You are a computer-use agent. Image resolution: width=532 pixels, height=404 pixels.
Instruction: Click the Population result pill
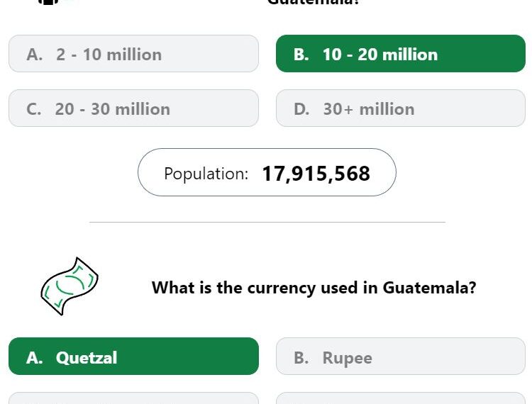[x=267, y=172]
